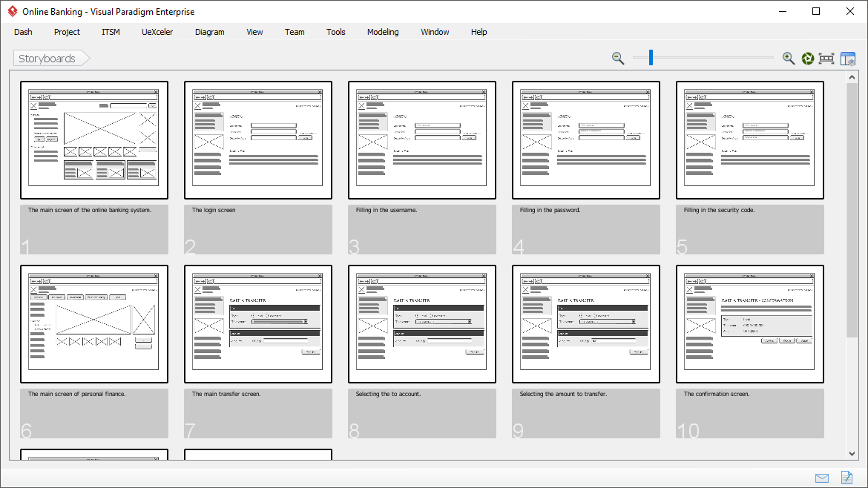Select storyboard 2 login screen thumbnail
Image resolution: width=868 pixels, height=488 pixels.
pos(258,140)
